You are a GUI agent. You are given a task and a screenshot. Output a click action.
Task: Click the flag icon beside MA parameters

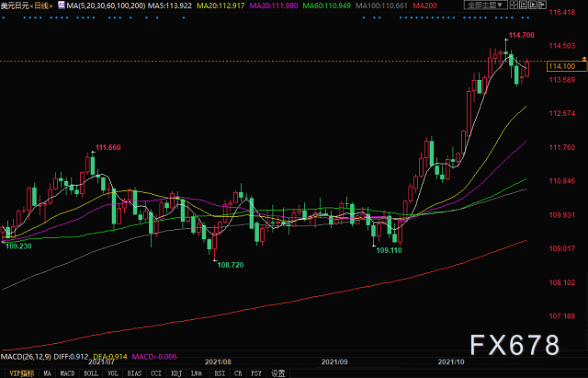[x=61, y=5]
